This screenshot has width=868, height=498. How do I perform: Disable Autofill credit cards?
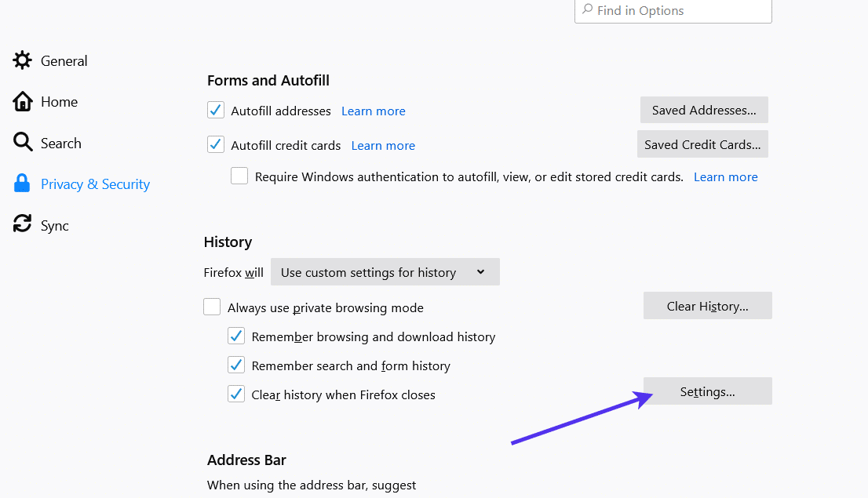[215, 144]
